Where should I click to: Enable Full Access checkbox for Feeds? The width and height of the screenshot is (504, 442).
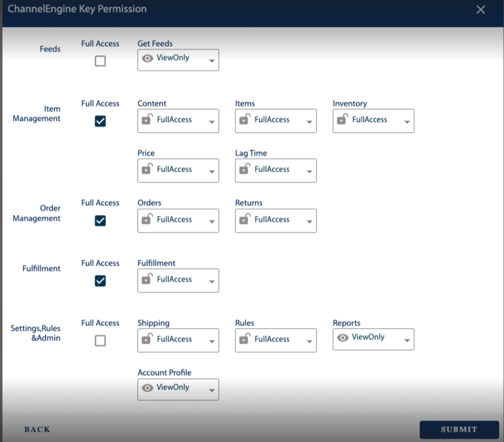click(100, 61)
